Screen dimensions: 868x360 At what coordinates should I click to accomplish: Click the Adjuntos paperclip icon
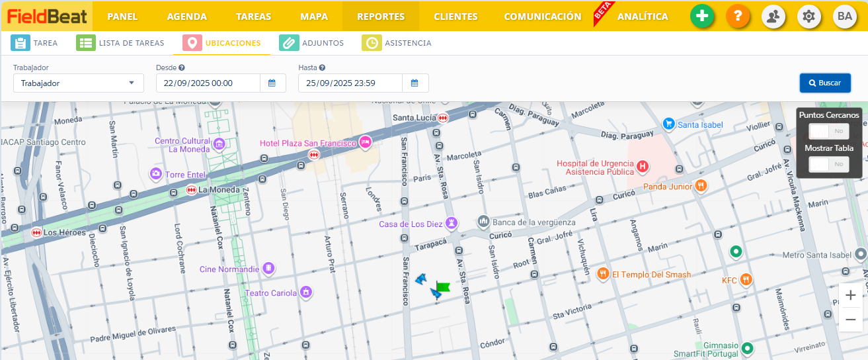(288, 43)
